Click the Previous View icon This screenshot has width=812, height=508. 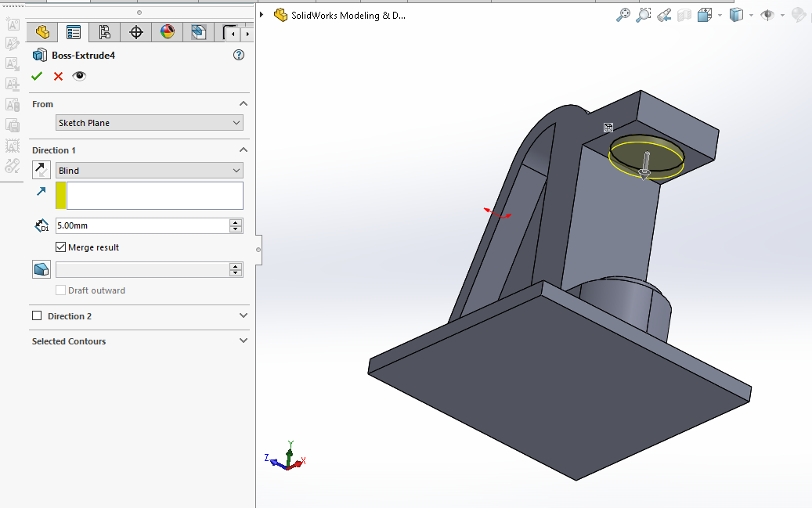pyautogui.click(x=664, y=15)
